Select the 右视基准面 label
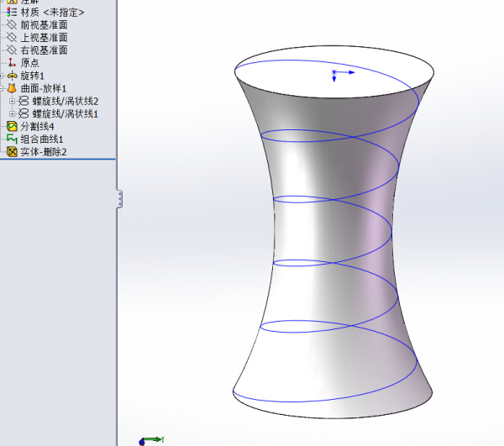This screenshot has width=504, height=446. [x=44, y=50]
